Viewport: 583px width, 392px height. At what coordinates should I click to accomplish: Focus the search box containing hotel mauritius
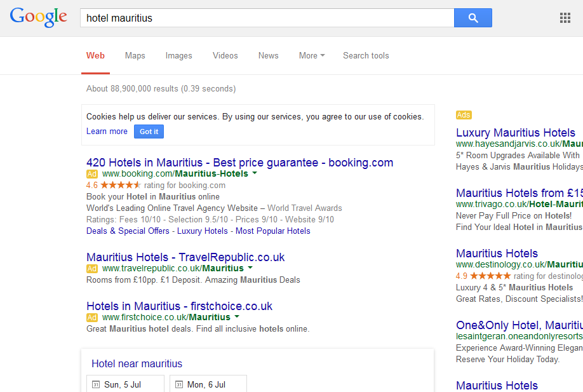click(x=267, y=18)
